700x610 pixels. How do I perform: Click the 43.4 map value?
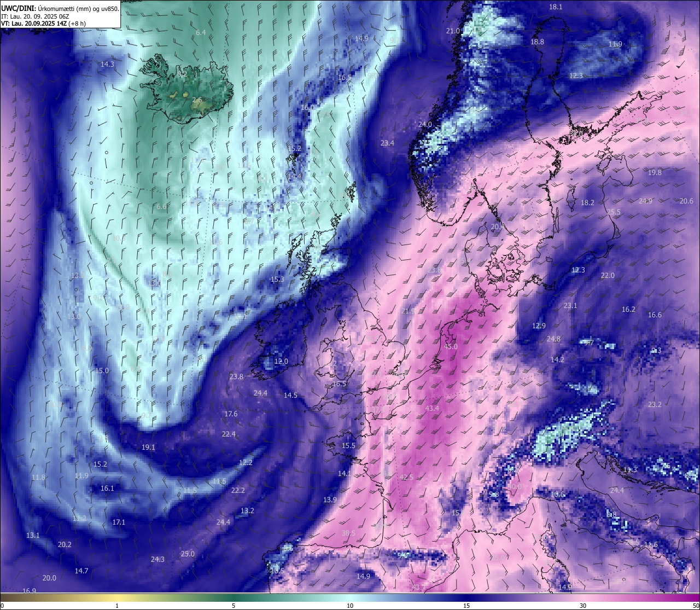(x=432, y=409)
